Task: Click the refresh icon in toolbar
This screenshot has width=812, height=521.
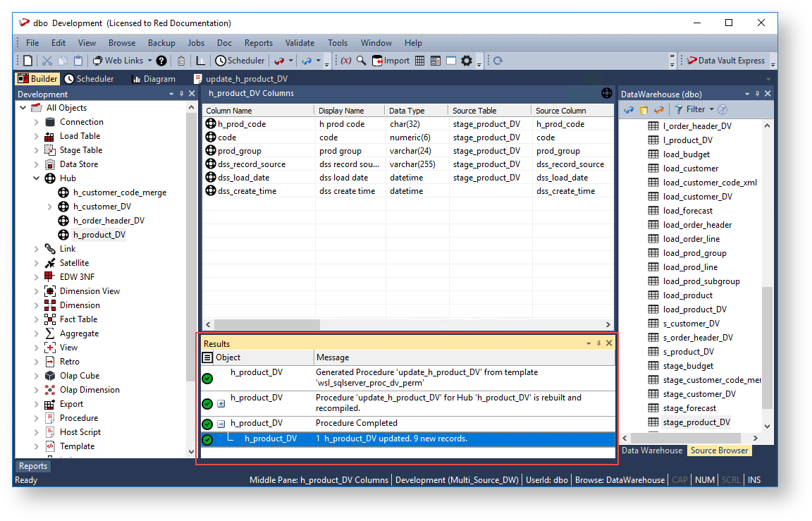Action: pos(498,61)
